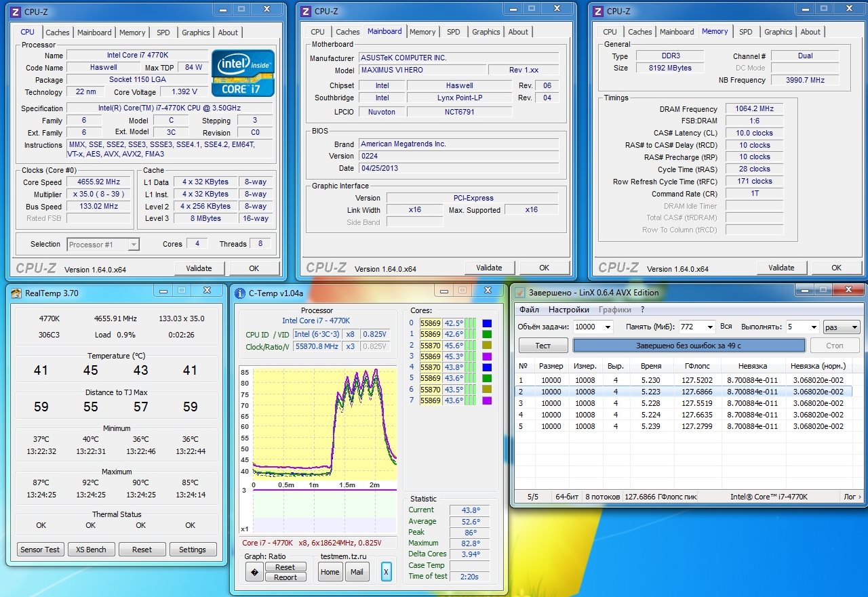Click the Intel Core i7 logo badge
Image resolution: width=868 pixels, height=597 pixels.
click(x=243, y=73)
